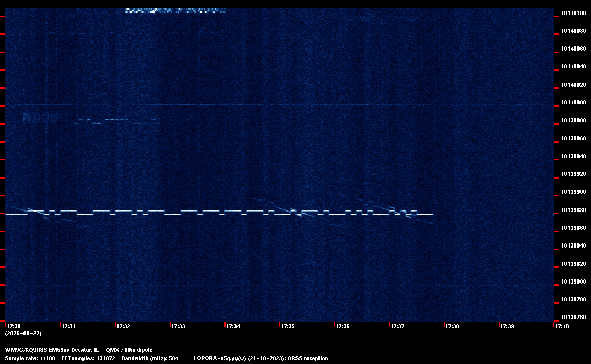Click the bright signal burst near 10140100

175,11
